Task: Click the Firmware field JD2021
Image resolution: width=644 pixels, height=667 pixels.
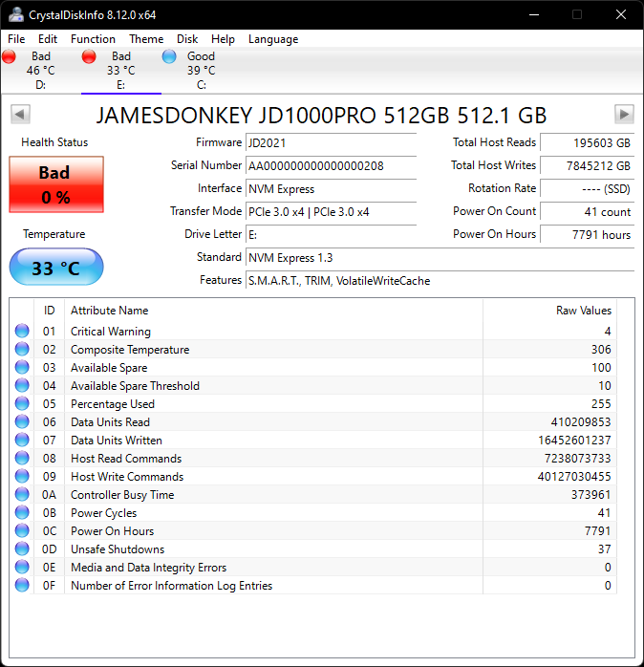Action: point(331,142)
